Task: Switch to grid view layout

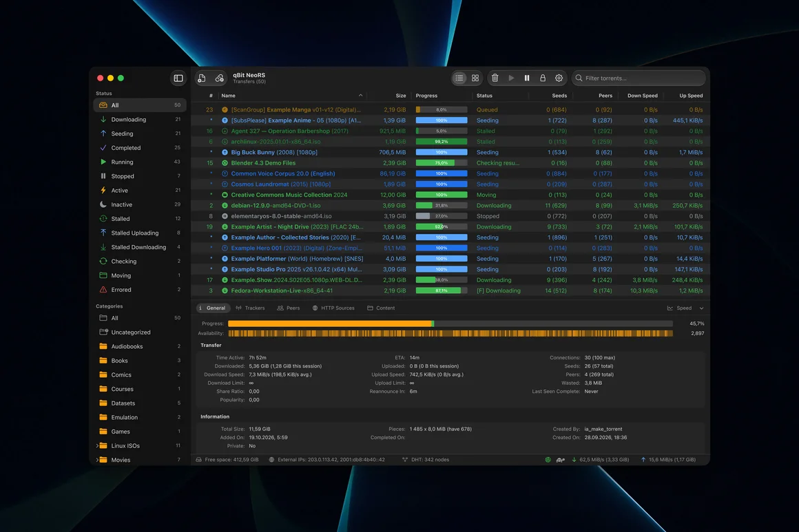Action: pyautogui.click(x=475, y=78)
